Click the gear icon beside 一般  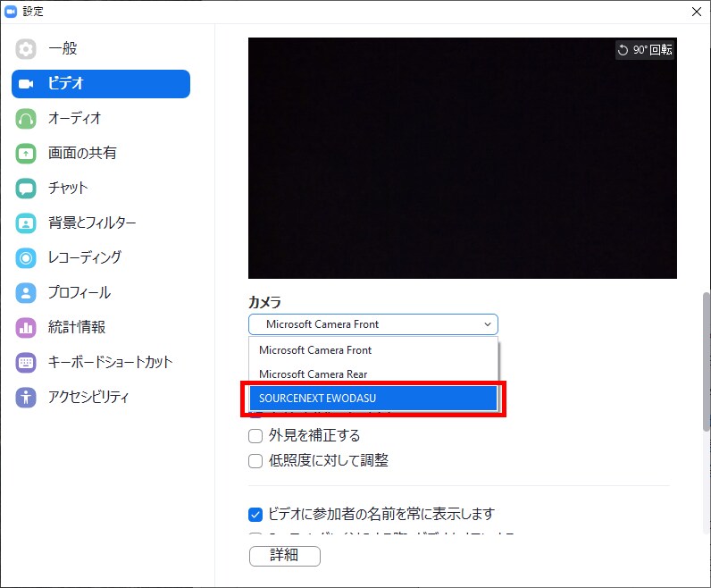pos(26,48)
